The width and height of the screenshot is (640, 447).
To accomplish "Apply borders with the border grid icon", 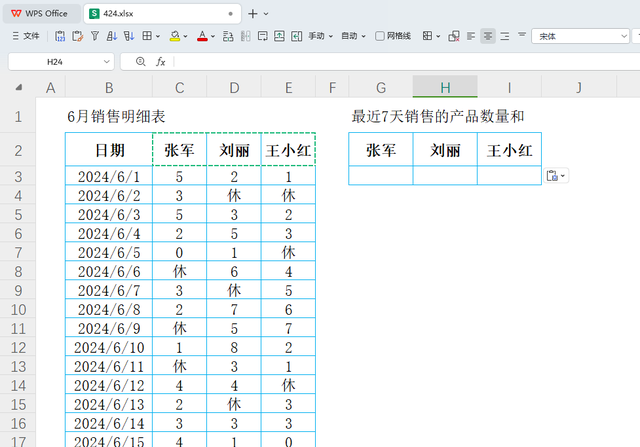I will [147, 36].
